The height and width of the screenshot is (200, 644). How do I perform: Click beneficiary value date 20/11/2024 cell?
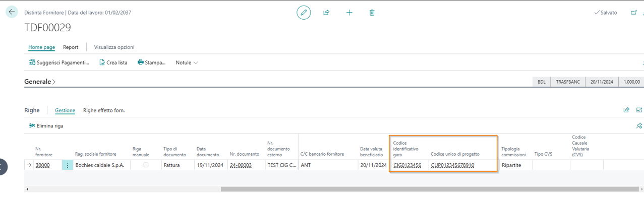coord(373,165)
